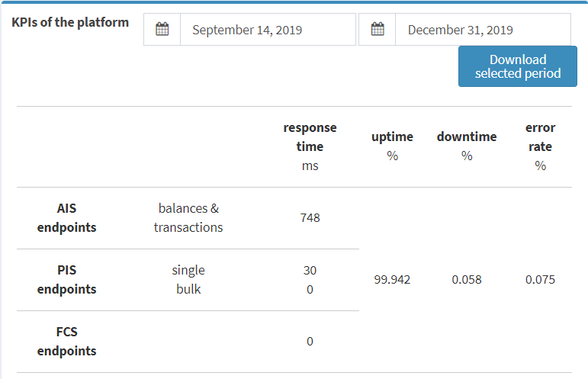Click the end date calendar icon

point(378,29)
